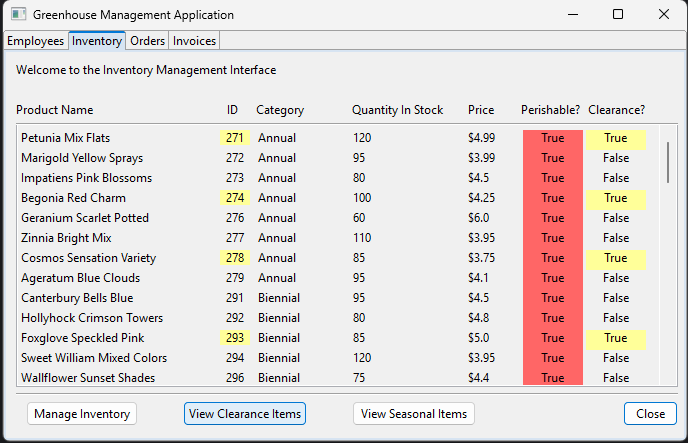This screenshot has height=443, width=688.
Task: Select Zinnia Bright Mix price $3.95
Action: 482,238
